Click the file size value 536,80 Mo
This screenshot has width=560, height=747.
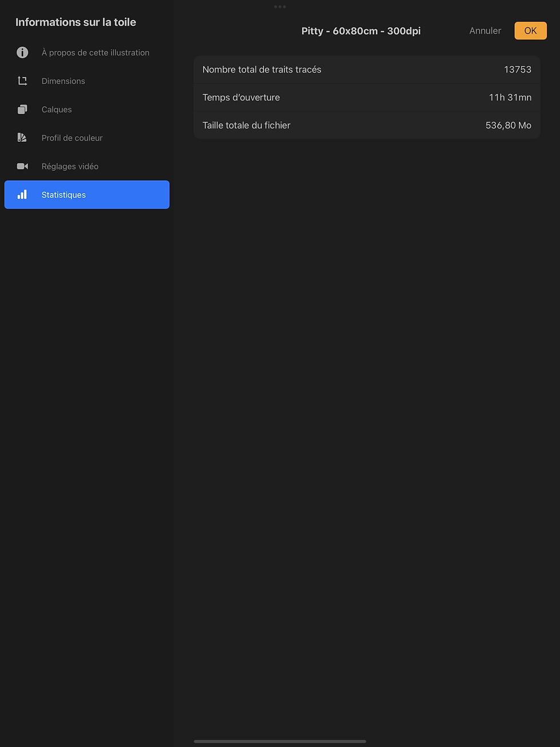509,125
